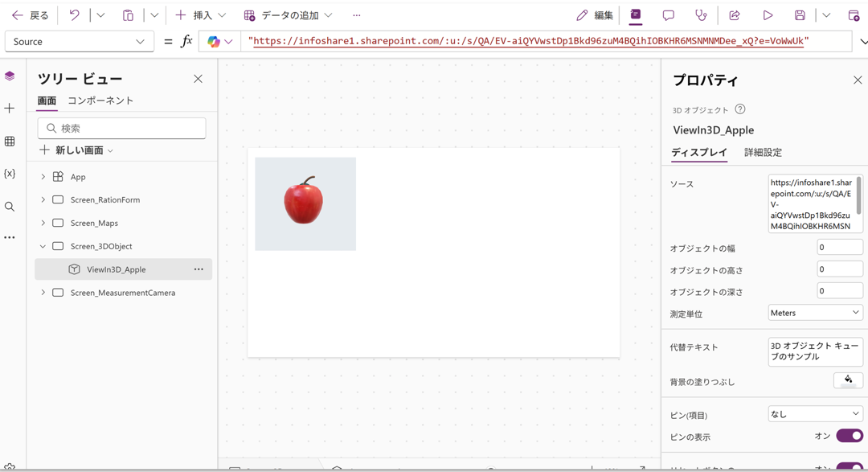Click the オブジェクトの幅 input field
Image resolution: width=868 pixels, height=472 pixels.
(x=839, y=248)
